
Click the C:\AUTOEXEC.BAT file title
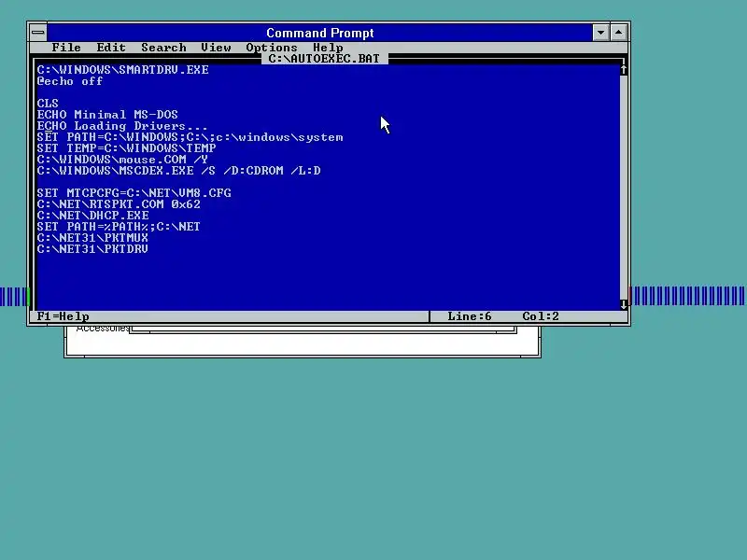pos(324,59)
